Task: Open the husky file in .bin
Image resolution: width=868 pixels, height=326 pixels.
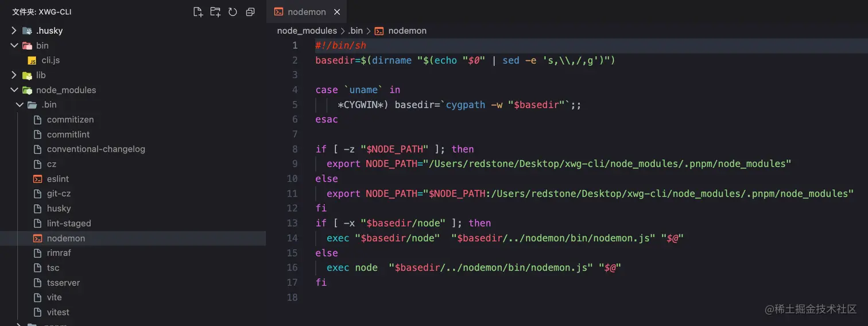Action: pos(59,209)
